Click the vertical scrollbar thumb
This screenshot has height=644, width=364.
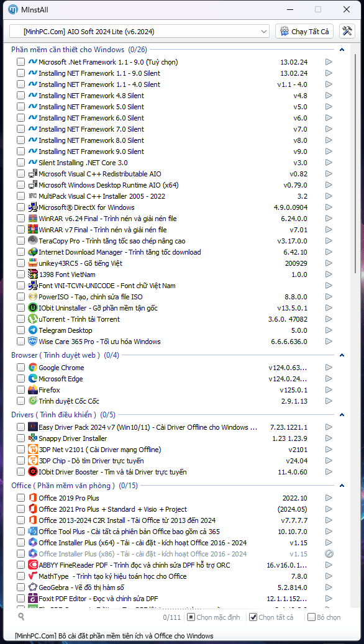pos(356,163)
